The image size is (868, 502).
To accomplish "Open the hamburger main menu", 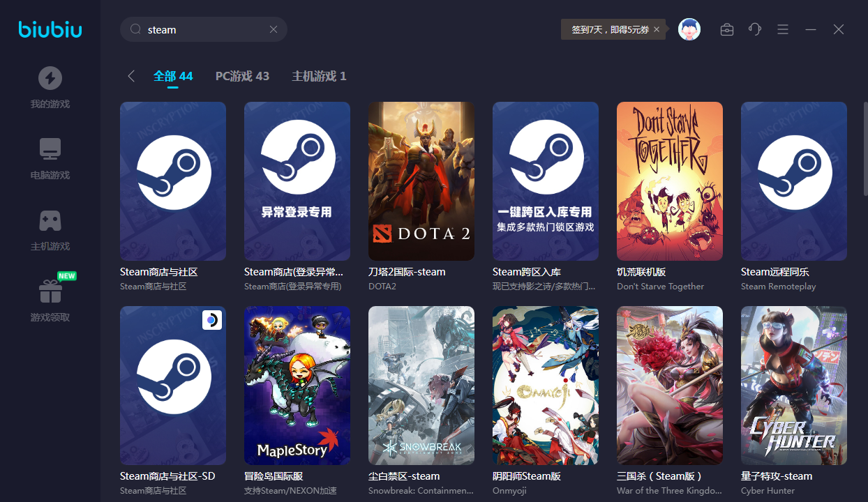I will (783, 29).
